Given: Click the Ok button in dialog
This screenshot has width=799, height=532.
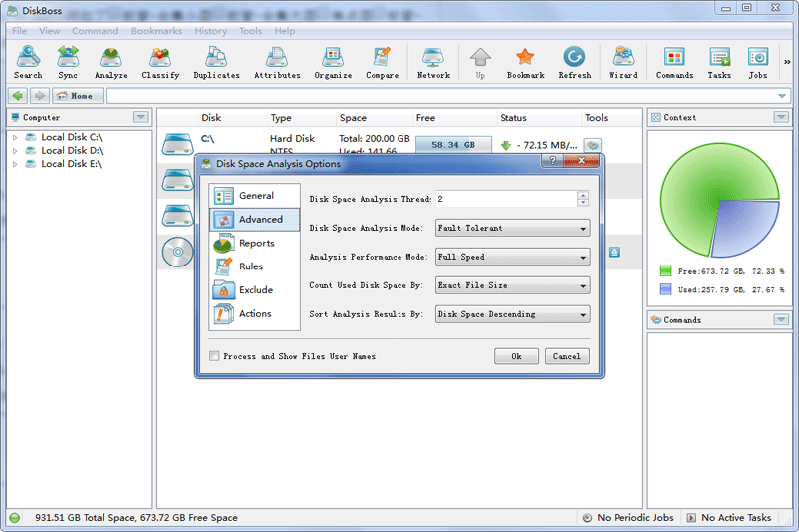Looking at the screenshot, I should (516, 356).
